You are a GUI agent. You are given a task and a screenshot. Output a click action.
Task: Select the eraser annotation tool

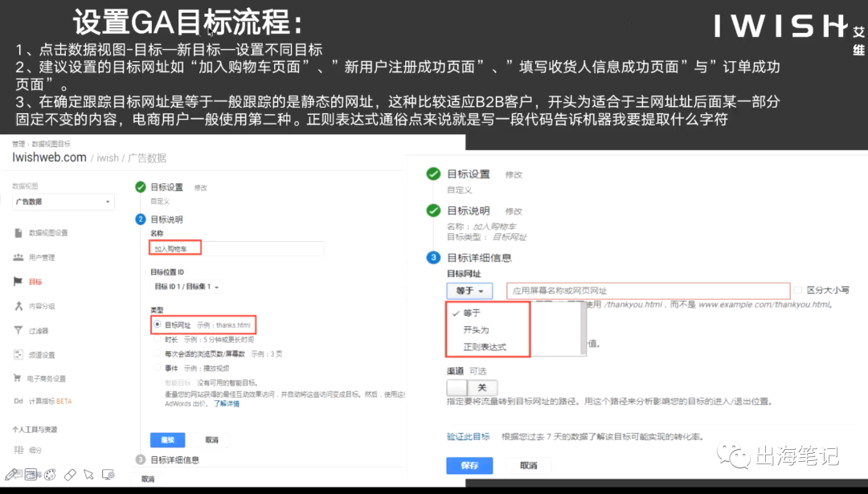click(x=68, y=473)
